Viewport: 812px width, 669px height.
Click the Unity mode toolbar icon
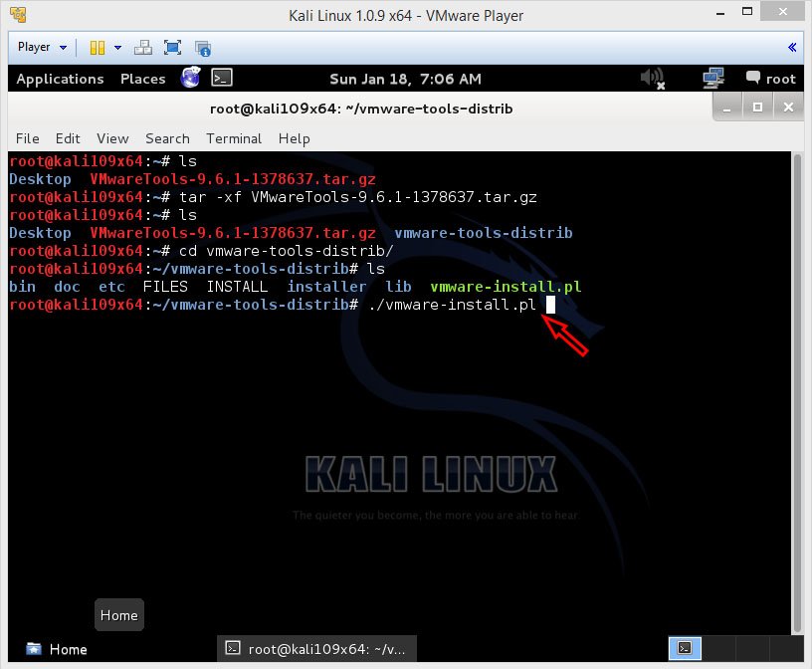pyautogui.click(x=202, y=48)
